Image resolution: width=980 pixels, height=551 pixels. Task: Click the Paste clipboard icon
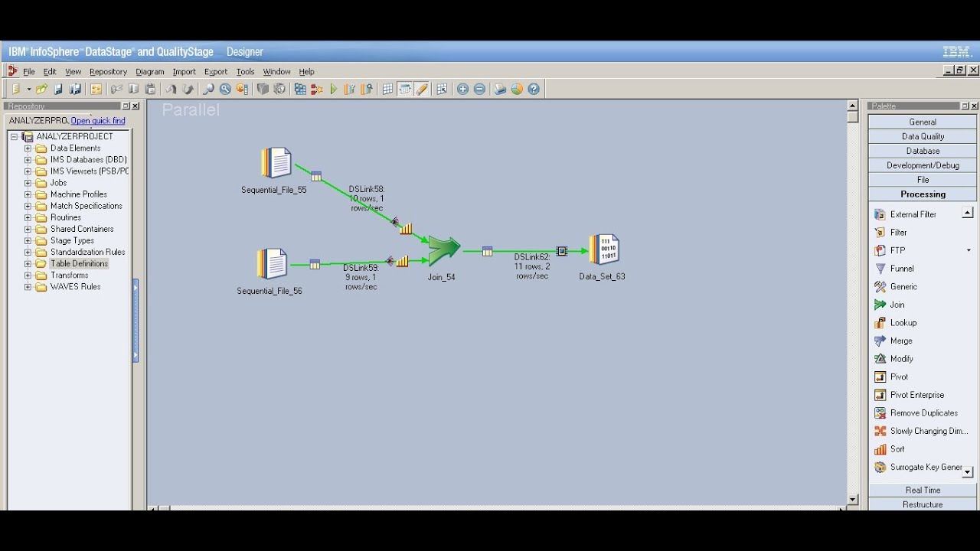coord(150,90)
